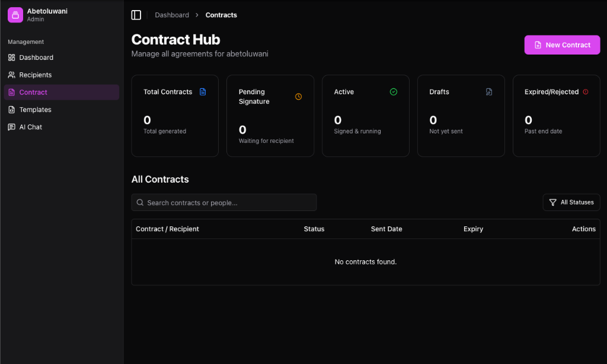
Task: Click the Dashboard grid icon in sidebar
Action: 12,58
